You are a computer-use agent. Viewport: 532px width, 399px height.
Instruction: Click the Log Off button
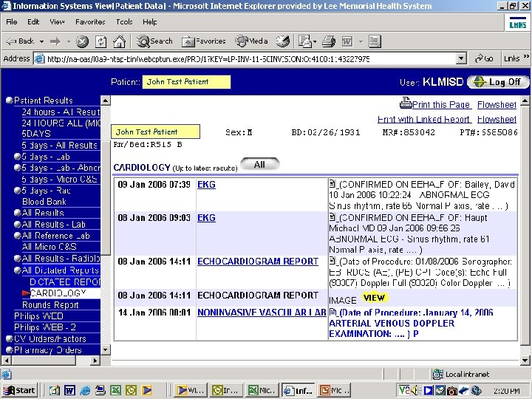pos(498,82)
